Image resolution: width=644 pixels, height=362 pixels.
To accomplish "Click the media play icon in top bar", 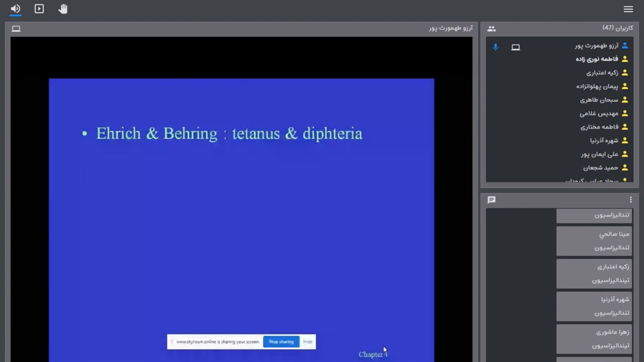I will [x=39, y=9].
